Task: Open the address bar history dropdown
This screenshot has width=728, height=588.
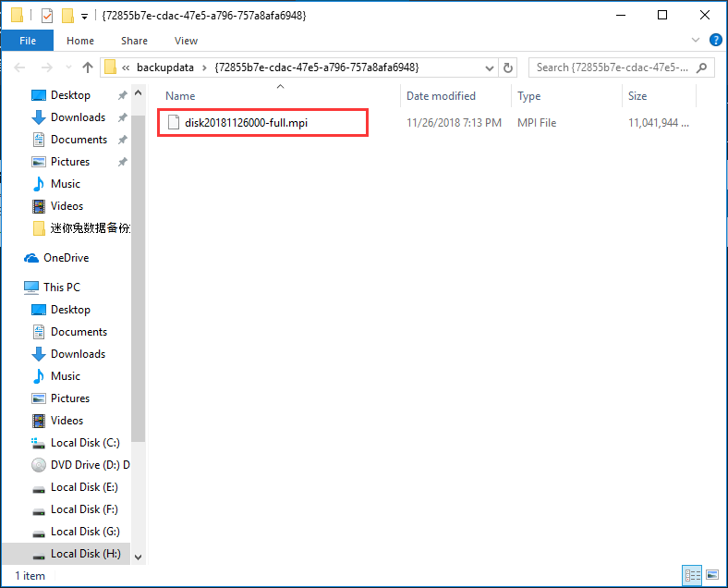Action: click(x=490, y=67)
